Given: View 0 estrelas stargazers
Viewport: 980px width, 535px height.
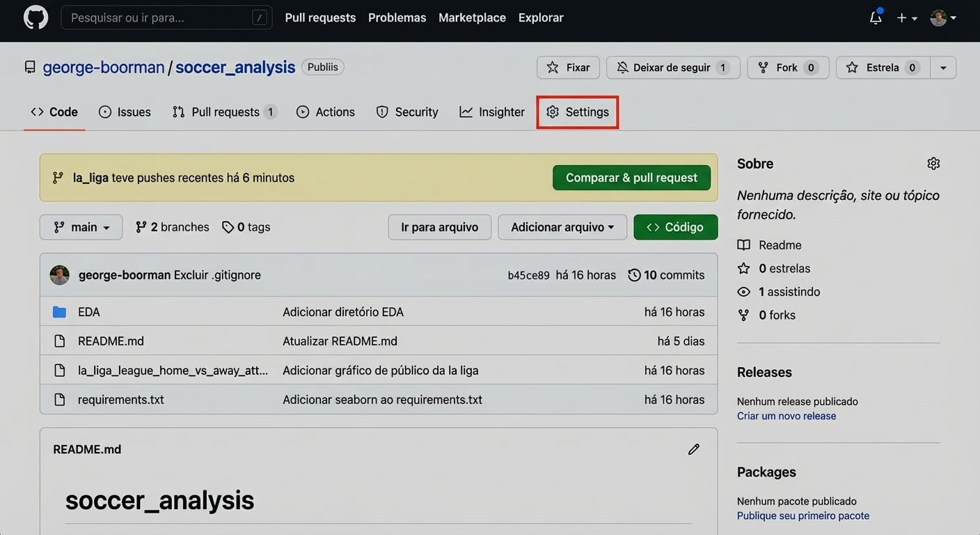Looking at the screenshot, I should 774,268.
